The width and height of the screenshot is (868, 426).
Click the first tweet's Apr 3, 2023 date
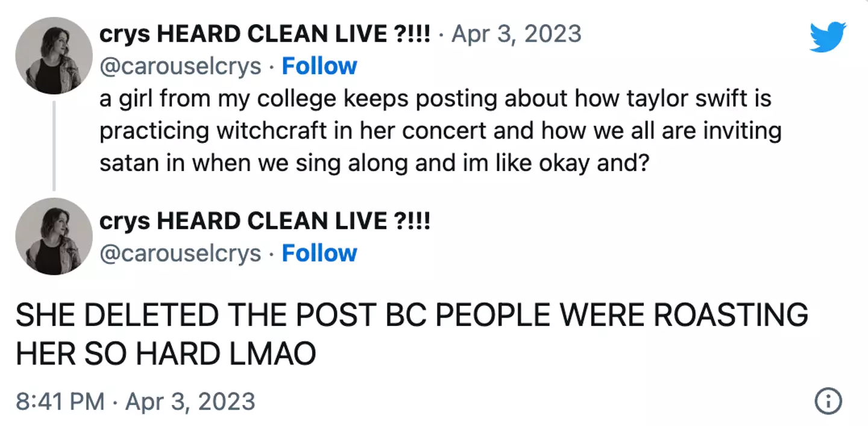click(516, 34)
